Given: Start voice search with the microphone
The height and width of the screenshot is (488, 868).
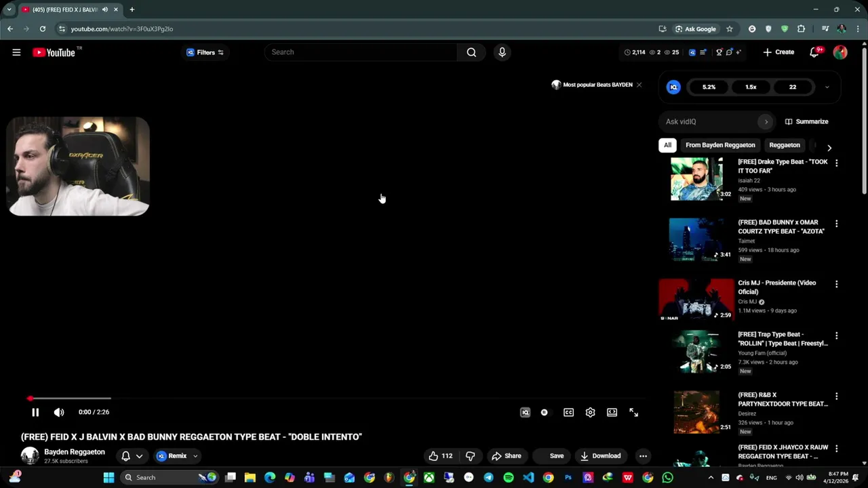Looking at the screenshot, I should pos(502,52).
